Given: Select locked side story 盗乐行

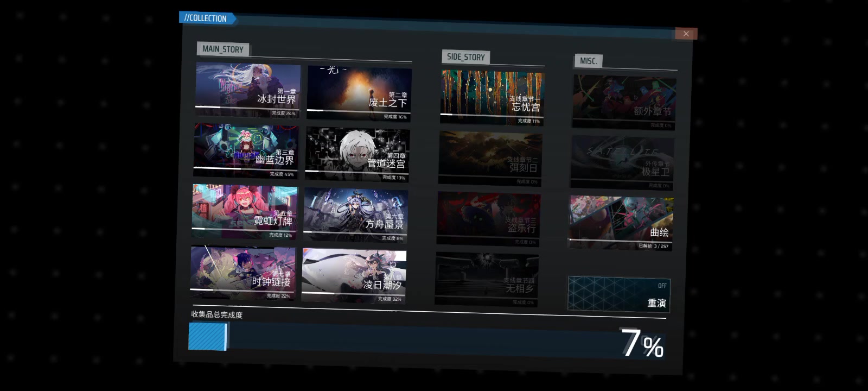Looking at the screenshot, I should point(488,218).
